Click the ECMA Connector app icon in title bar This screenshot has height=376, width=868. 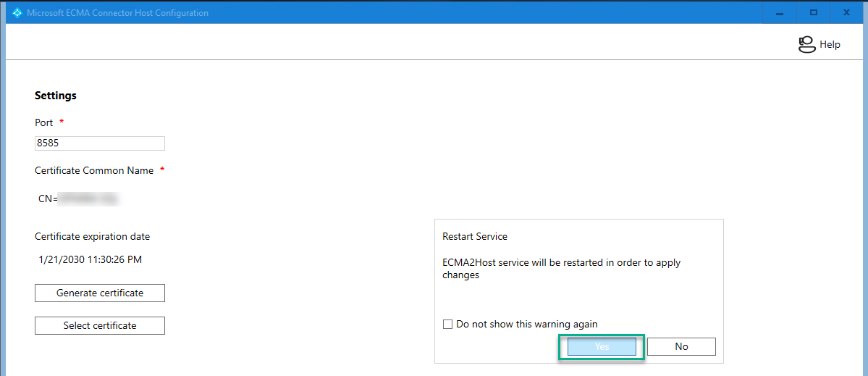(17, 13)
